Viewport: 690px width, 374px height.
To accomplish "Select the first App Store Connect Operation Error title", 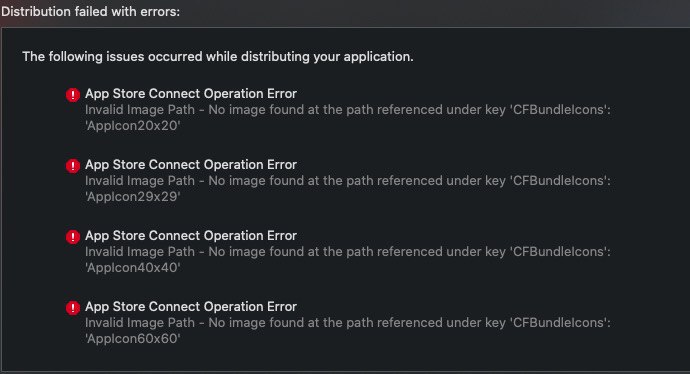I will click(x=191, y=94).
